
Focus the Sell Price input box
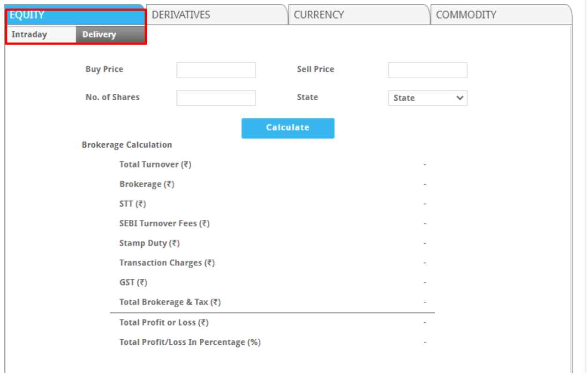427,70
